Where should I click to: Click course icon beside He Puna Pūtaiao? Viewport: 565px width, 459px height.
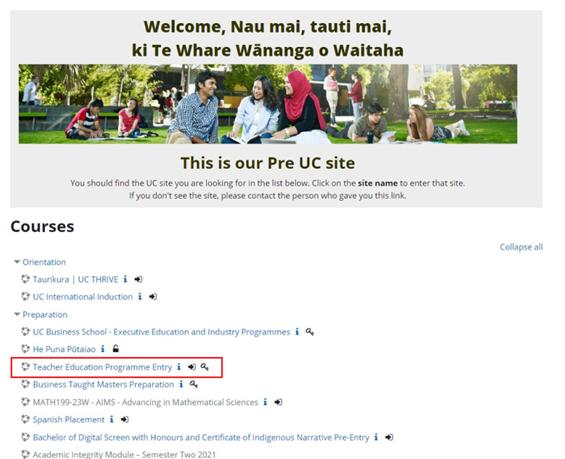pyautogui.click(x=25, y=349)
